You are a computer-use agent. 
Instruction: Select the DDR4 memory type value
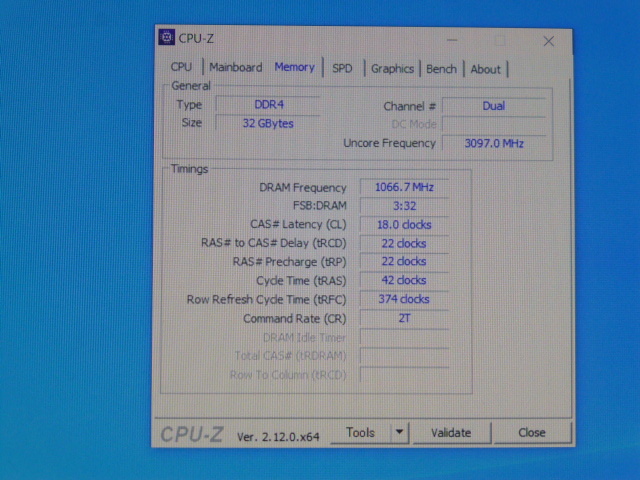coord(269,104)
